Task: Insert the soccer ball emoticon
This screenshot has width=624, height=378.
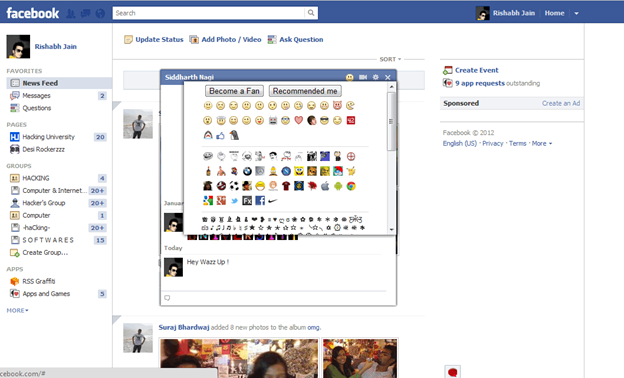Action: point(234,186)
